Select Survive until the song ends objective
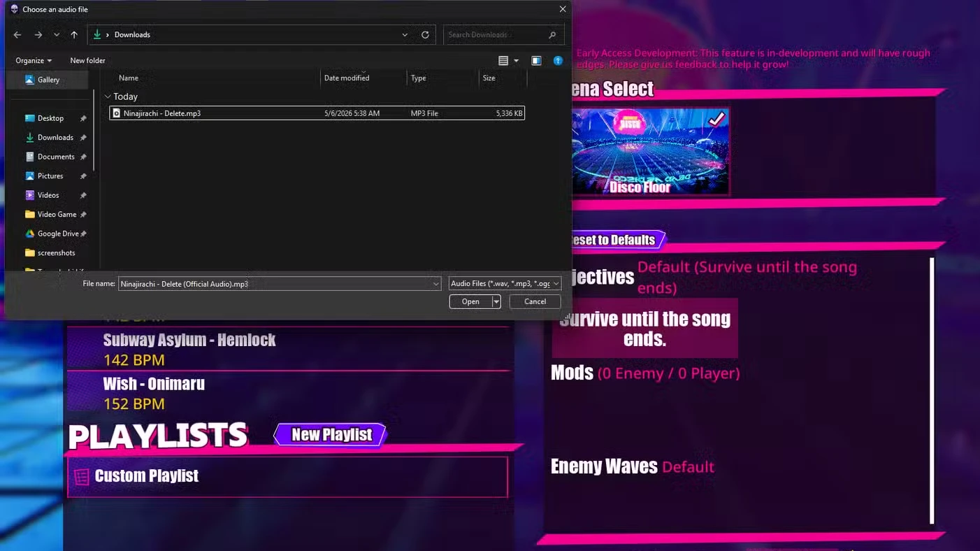 [644, 329]
